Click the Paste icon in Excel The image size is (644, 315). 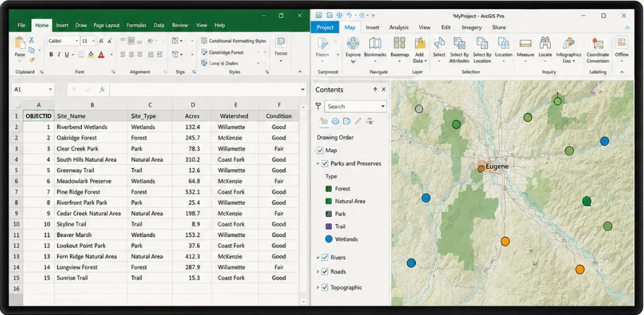[19, 44]
